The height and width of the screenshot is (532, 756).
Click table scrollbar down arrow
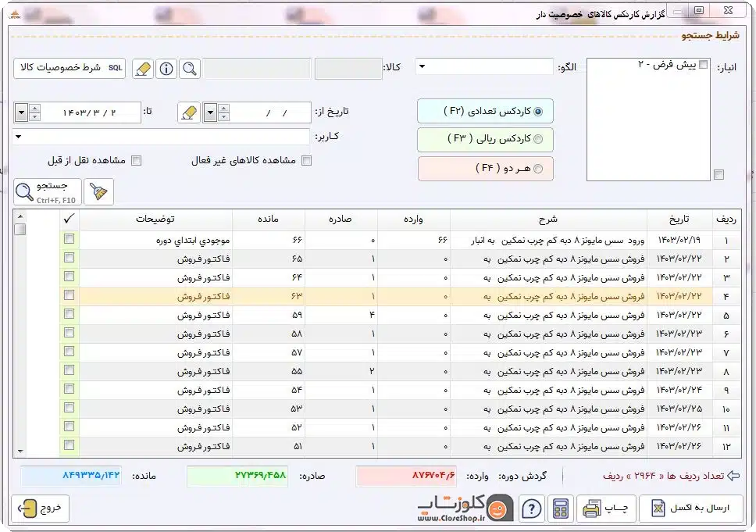pos(20,452)
